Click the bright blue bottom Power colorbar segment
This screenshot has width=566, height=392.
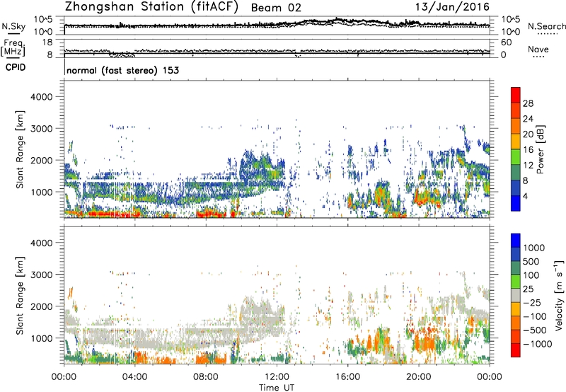click(x=516, y=203)
